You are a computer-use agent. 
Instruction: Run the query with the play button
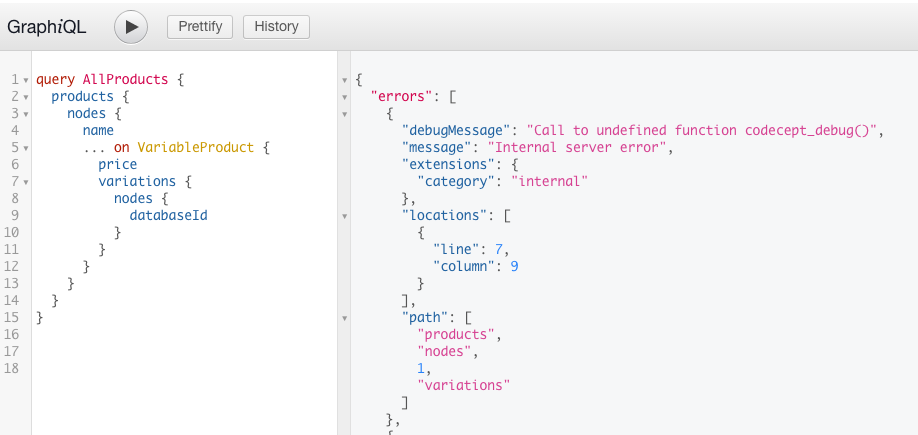[x=131, y=27]
